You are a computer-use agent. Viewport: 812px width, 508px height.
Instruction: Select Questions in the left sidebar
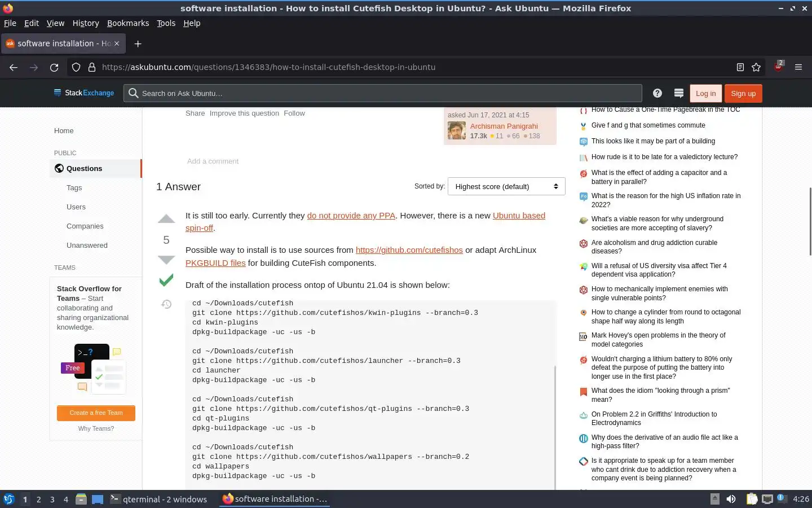click(x=95, y=168)
